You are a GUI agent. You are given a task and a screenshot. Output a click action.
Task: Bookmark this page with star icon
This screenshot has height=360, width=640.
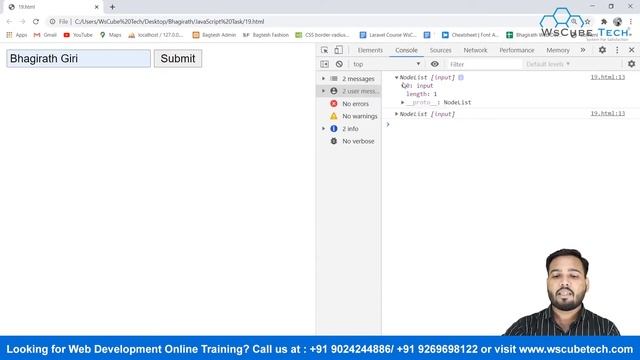(x=587, y=22)
